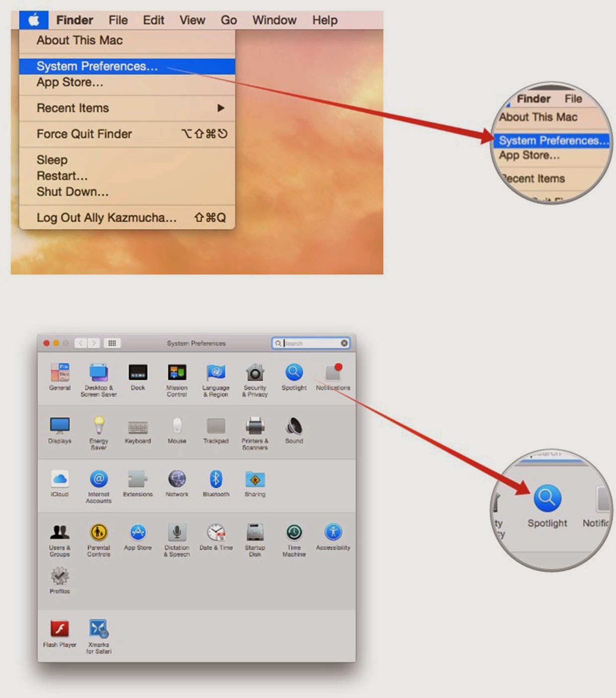The width and height of the screenshot is (616, 698).
Task: Choose Restart… from Apple menu
Action: click(127, 176)
